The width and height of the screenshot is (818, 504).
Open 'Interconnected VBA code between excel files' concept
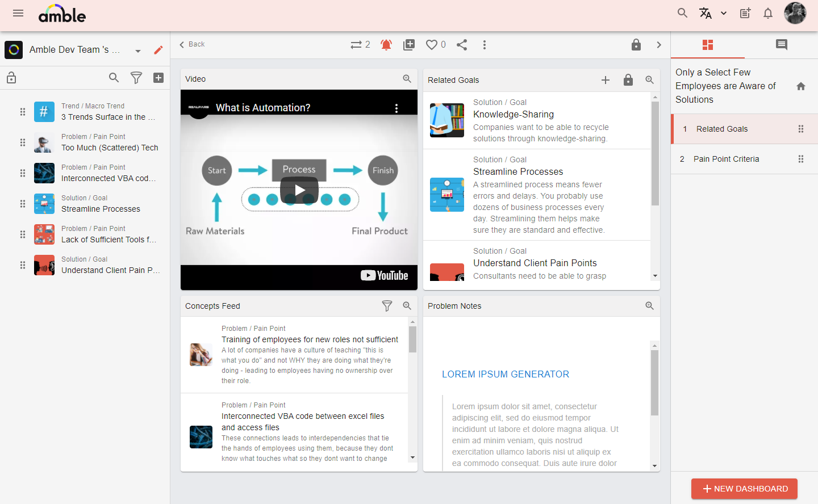(x=303, y=422)
